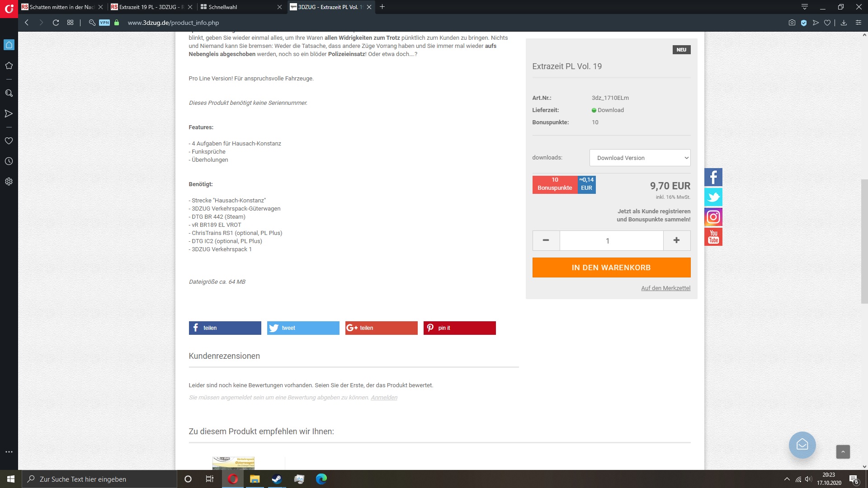Screen dimensions: 868x488
Task: Click the Anmelden link
Action: (384, 398)
